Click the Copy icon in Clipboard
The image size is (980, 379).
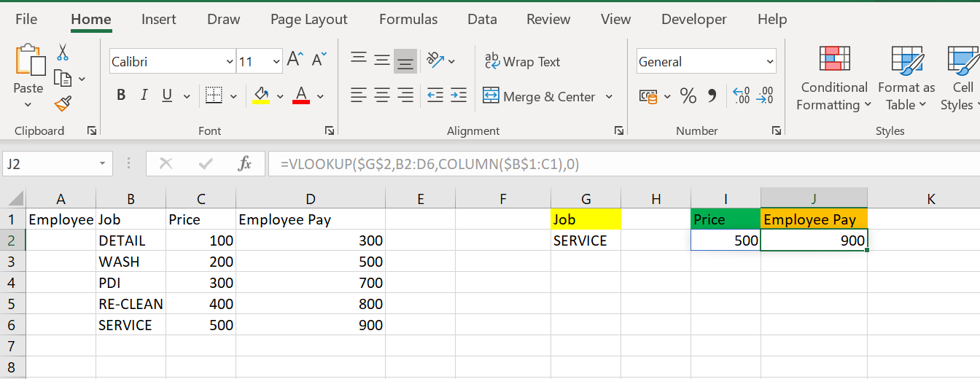click(63, 78)
